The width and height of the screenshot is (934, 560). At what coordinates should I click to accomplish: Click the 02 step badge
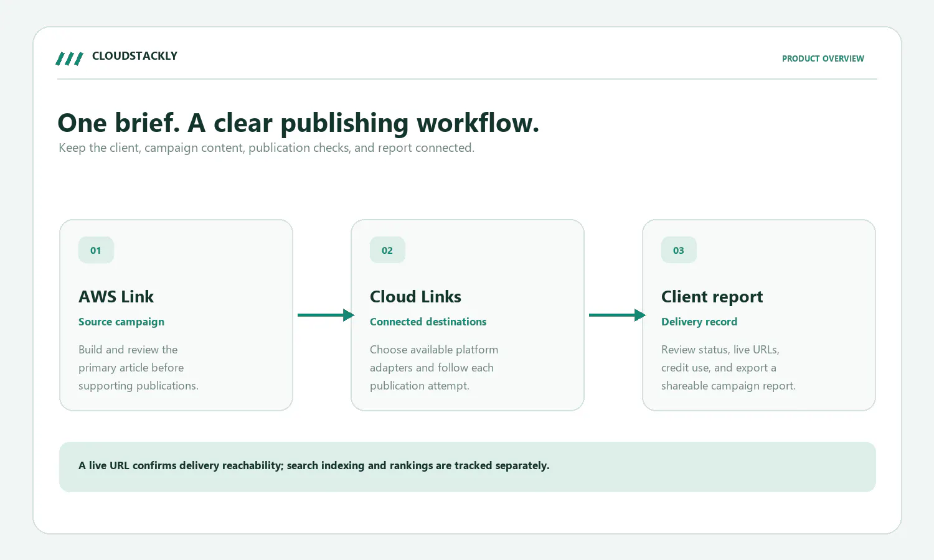pyautogui.click(x=387, y=250)
